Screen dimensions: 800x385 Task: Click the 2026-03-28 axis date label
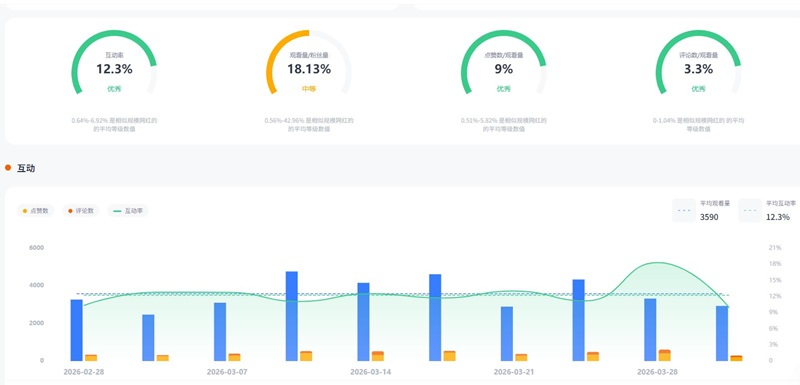tap(657, 372)
